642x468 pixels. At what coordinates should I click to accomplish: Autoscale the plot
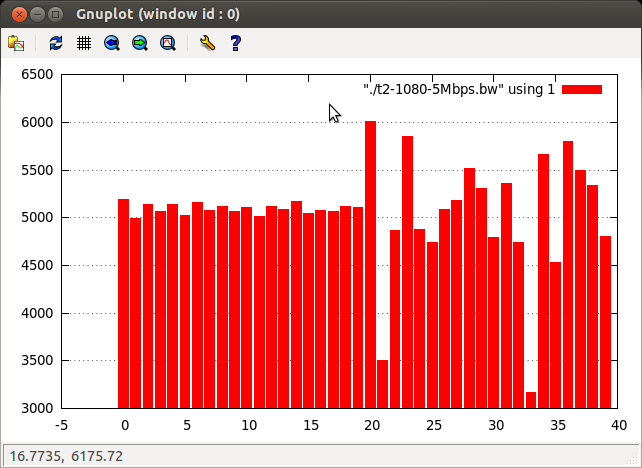pos(168,43)
